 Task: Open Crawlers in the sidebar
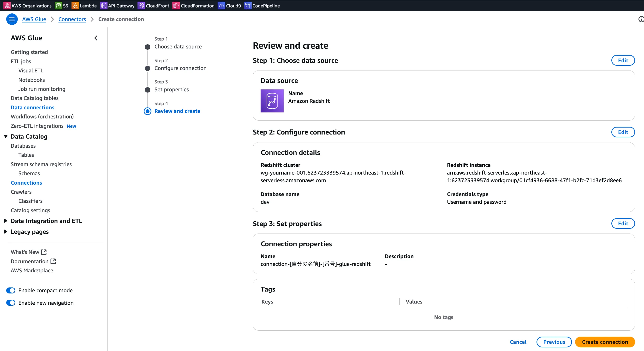[21, 192]
